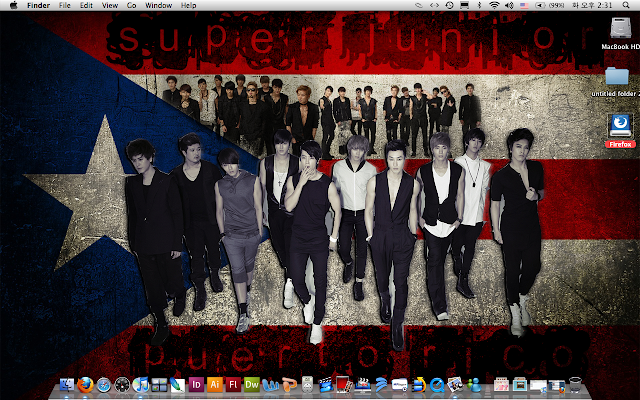This screenshot has width=640, height=400.
Task: Open iPhoto from the dock
Action: pos(455,384)
